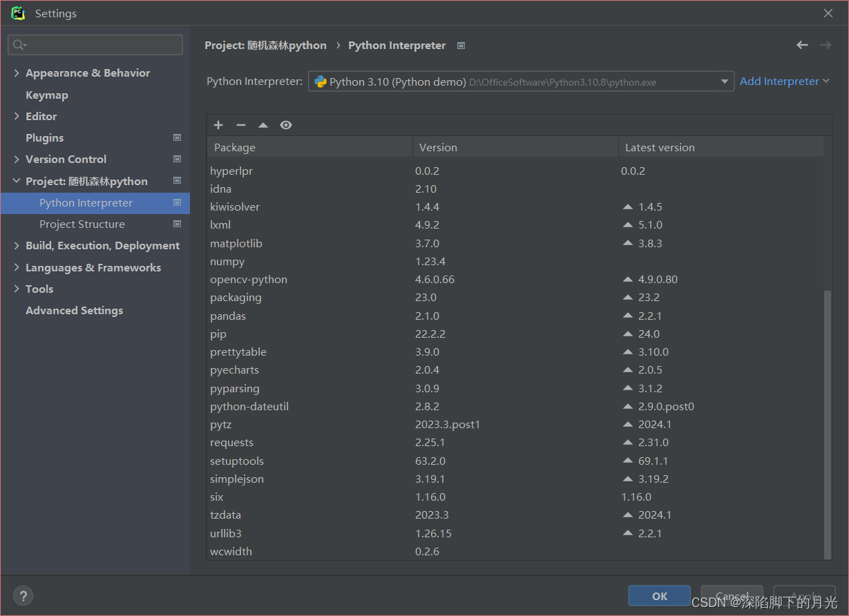Expand Languages & Frameworks section
849x616 pixels.
pyautogui.click(x=17, y=267)
